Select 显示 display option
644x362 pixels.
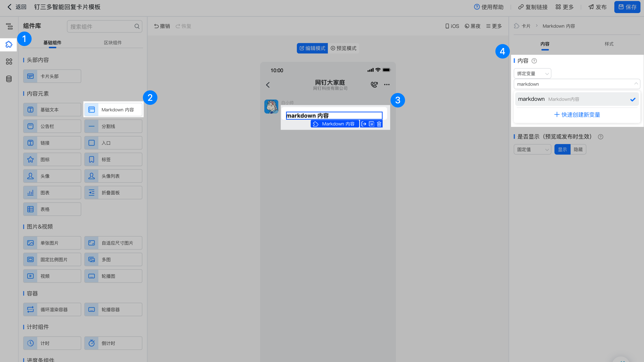tap(562, 150)
